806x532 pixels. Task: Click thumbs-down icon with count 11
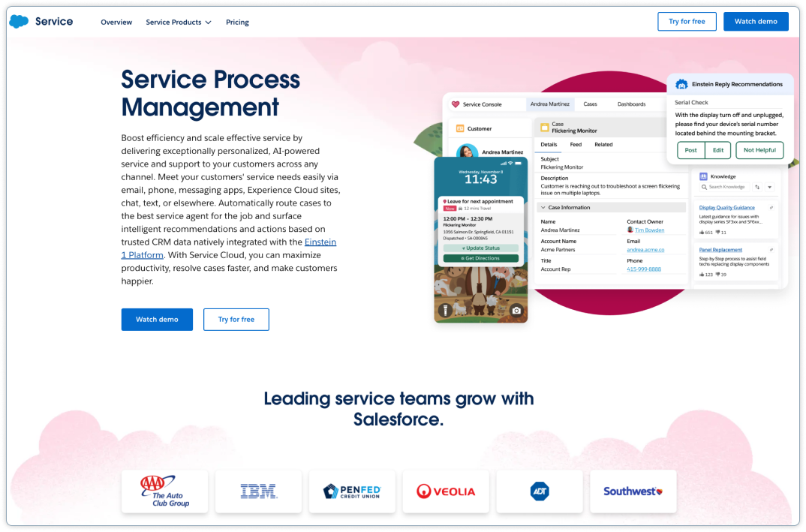click(717, 233)
